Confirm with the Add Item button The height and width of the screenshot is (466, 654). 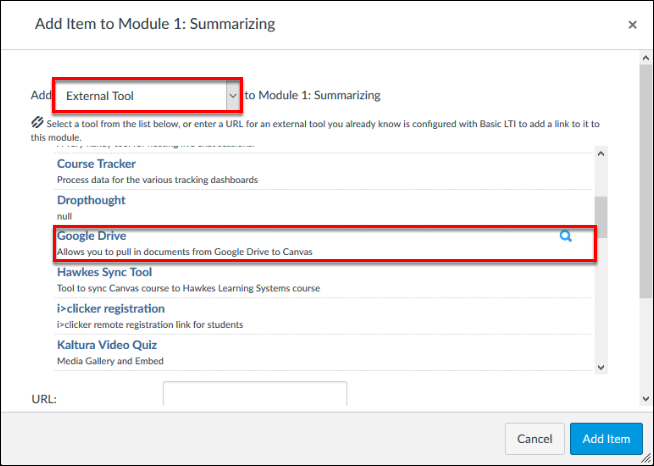pos(606,439)
